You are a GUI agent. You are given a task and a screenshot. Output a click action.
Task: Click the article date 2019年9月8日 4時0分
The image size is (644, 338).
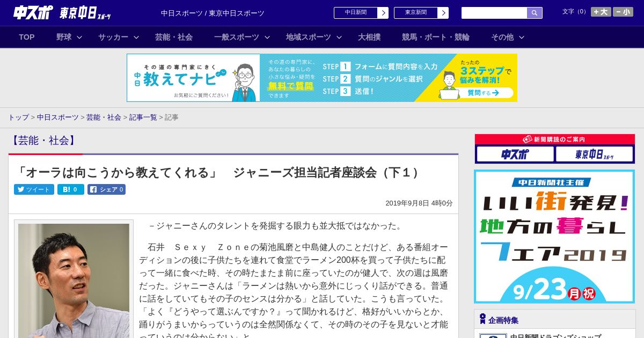[x=419, y=203]
